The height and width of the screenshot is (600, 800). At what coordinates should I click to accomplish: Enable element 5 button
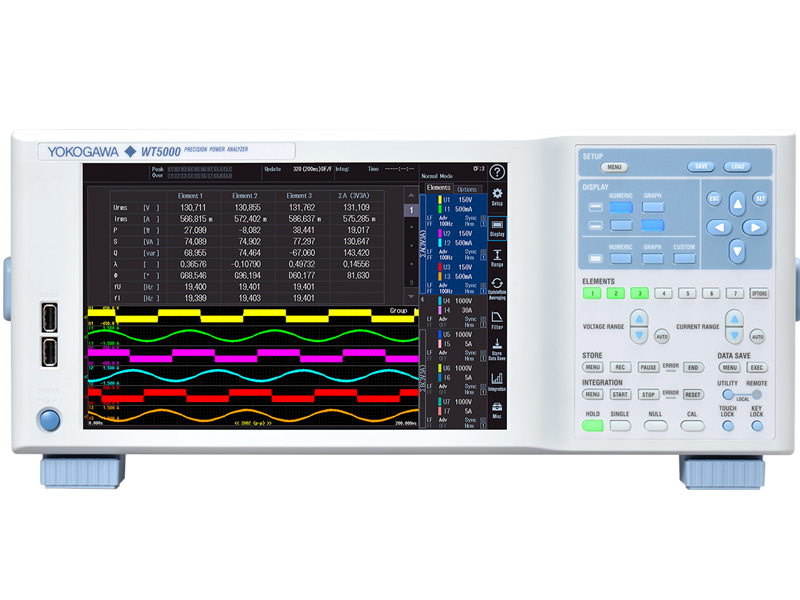coord(687,293)
